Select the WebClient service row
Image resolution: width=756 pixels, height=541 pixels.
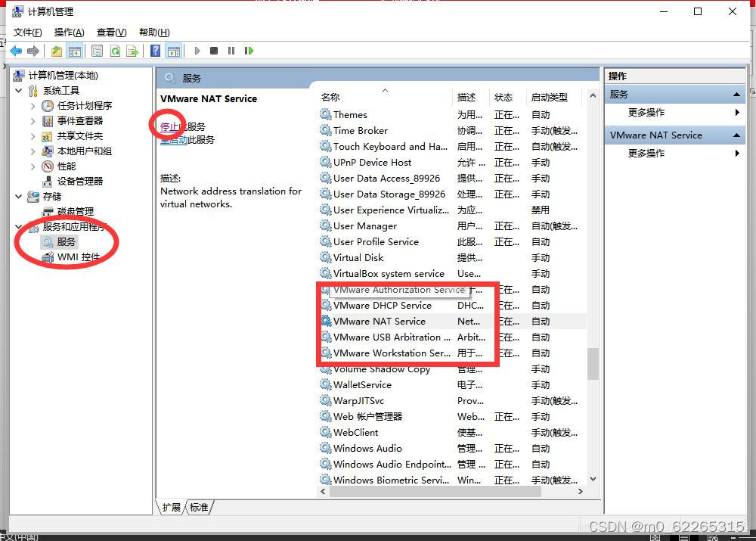[x=452, y=432]
